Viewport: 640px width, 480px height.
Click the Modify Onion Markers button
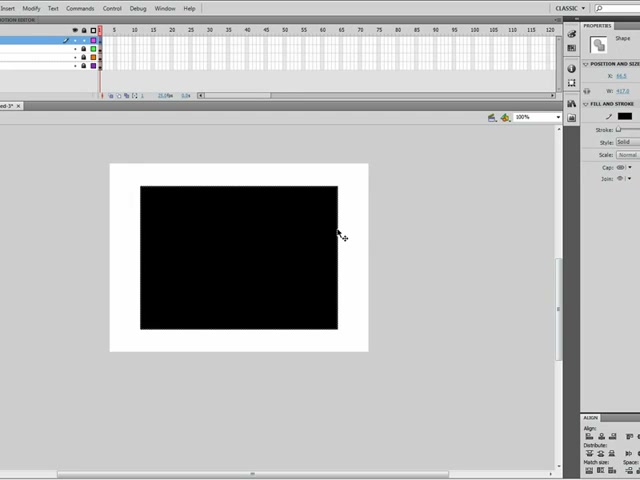pos(135,96)
